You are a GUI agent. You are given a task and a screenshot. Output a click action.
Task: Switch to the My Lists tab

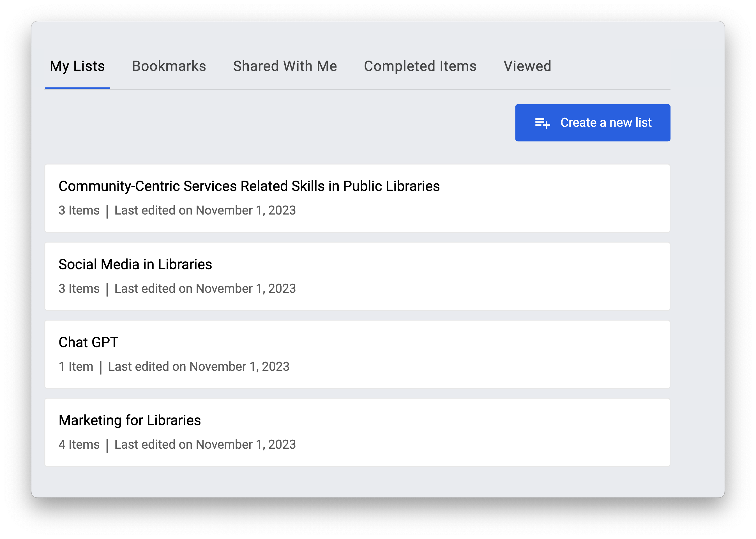click(x=77, y=66)
